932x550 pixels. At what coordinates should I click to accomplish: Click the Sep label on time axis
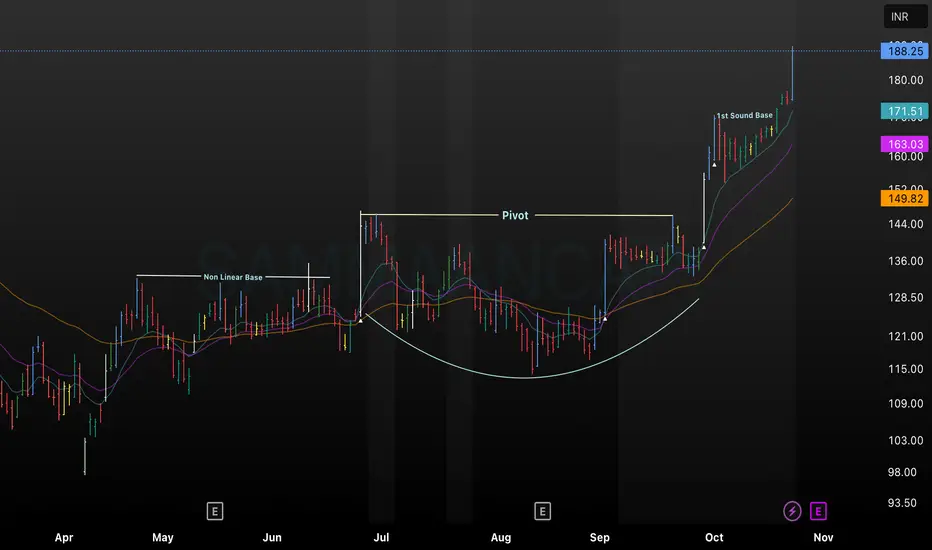600,538
